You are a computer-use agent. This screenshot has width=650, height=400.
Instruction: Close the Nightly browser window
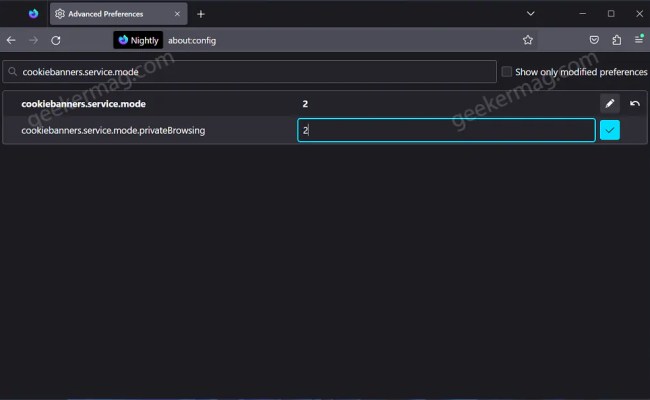(x=639, y=14)
